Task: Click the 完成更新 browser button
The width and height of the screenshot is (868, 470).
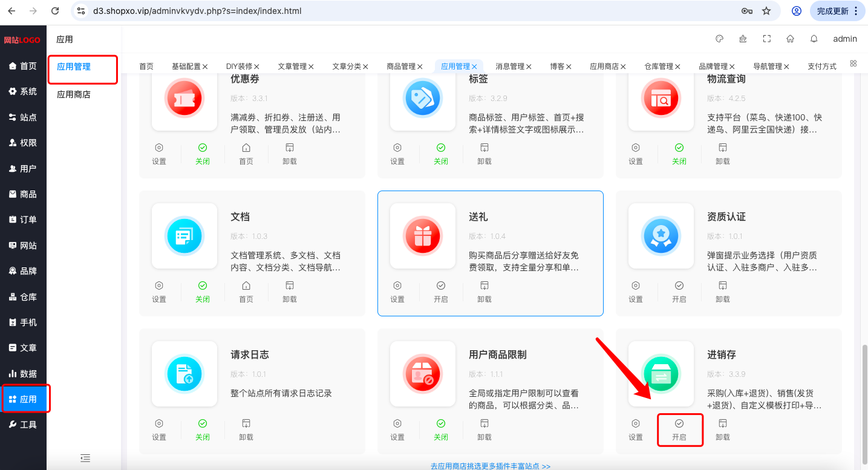Action: tap(838, 11)
